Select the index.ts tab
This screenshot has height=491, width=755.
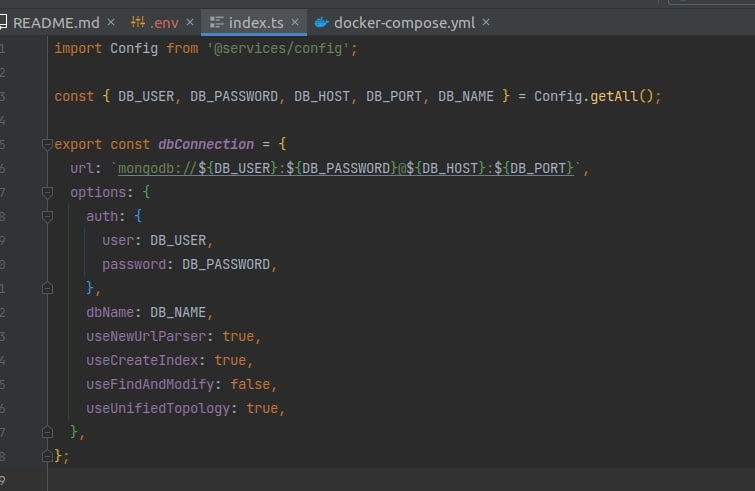pos(256,23)
